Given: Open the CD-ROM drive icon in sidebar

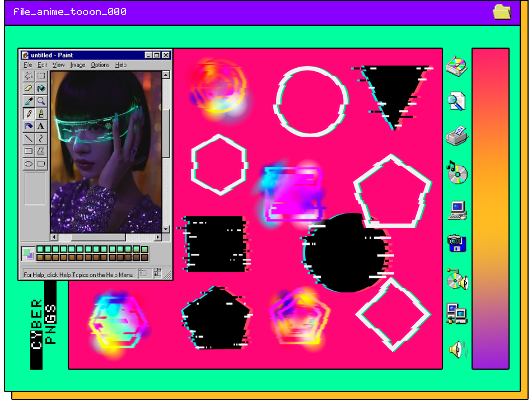Looking at the screenshot, I should [x=456, y=66].
